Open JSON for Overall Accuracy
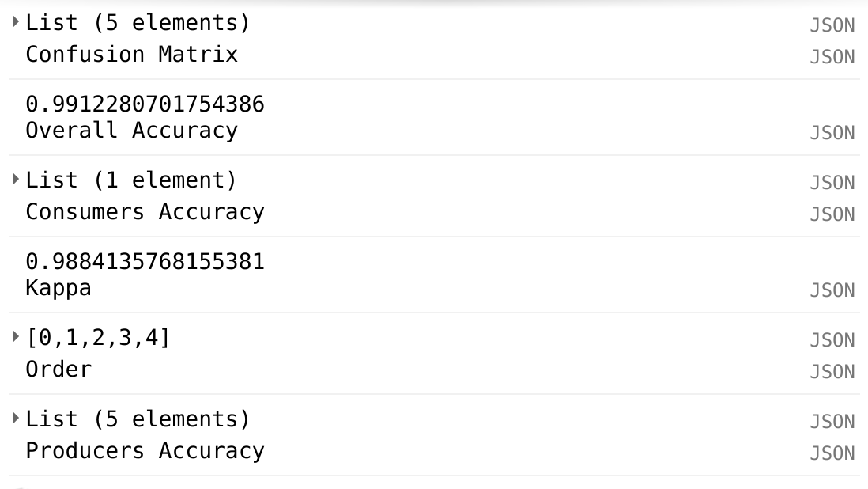This screenshot has height=489, width=868. (x=832, y=132)
